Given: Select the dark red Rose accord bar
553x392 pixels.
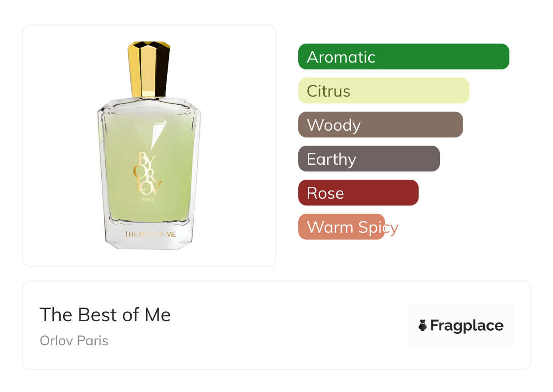Looking at the screenshot, I should [358, 193].
